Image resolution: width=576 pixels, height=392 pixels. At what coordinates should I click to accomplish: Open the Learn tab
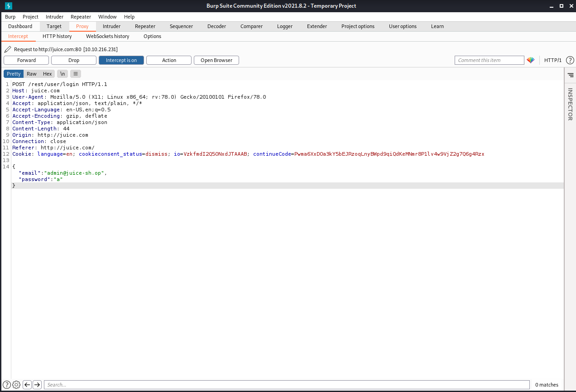437,26
